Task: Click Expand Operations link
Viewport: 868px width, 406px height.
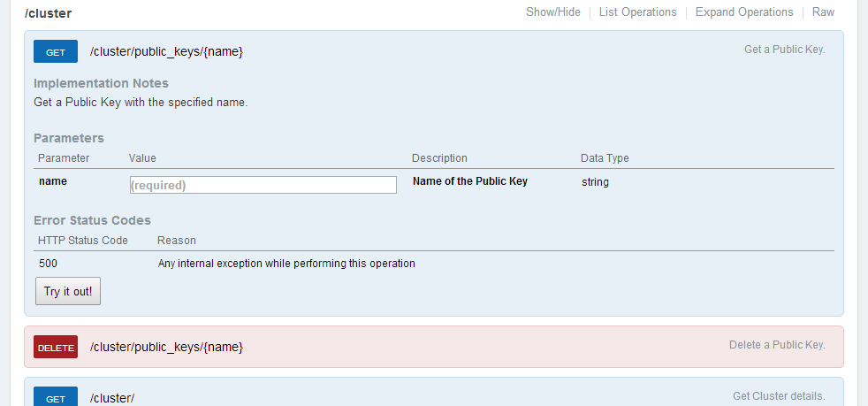Action: (x=744, y=12)
